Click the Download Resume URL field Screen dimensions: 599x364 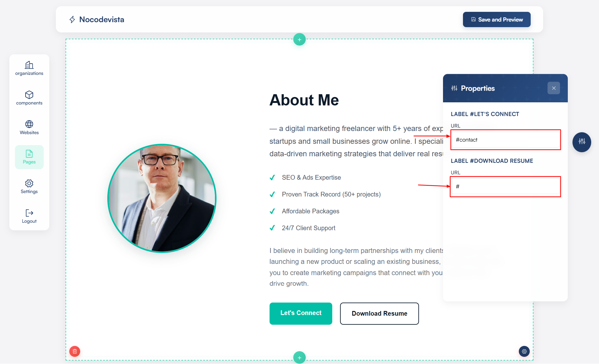(505, 187)
